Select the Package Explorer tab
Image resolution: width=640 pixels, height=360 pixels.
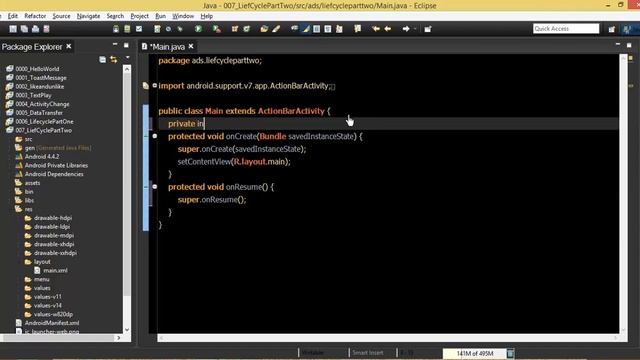pyautogui.click(x=32, y=47)
